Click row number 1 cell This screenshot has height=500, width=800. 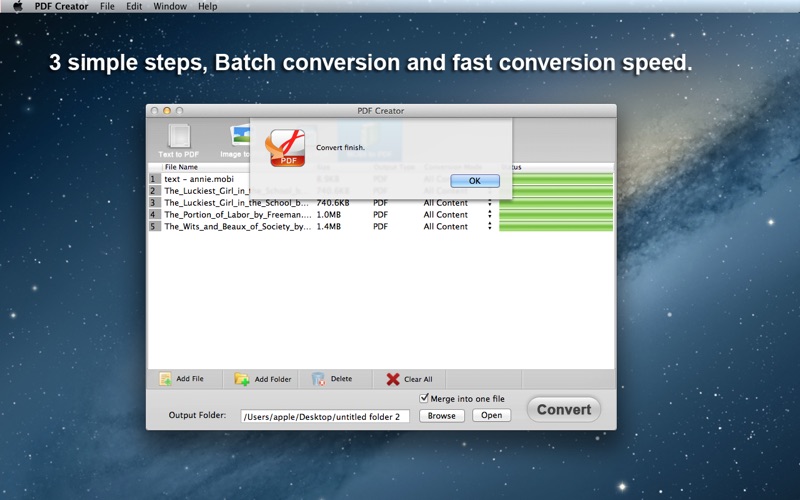pyautogui.click(x=154, y=179)
